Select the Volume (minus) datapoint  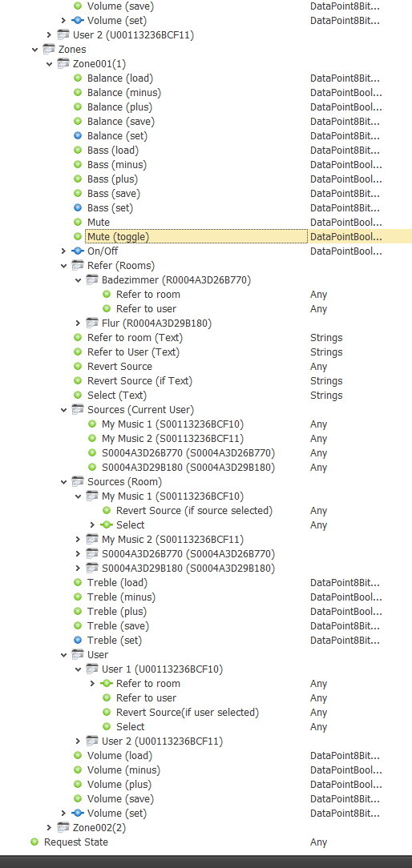point(123,770)
